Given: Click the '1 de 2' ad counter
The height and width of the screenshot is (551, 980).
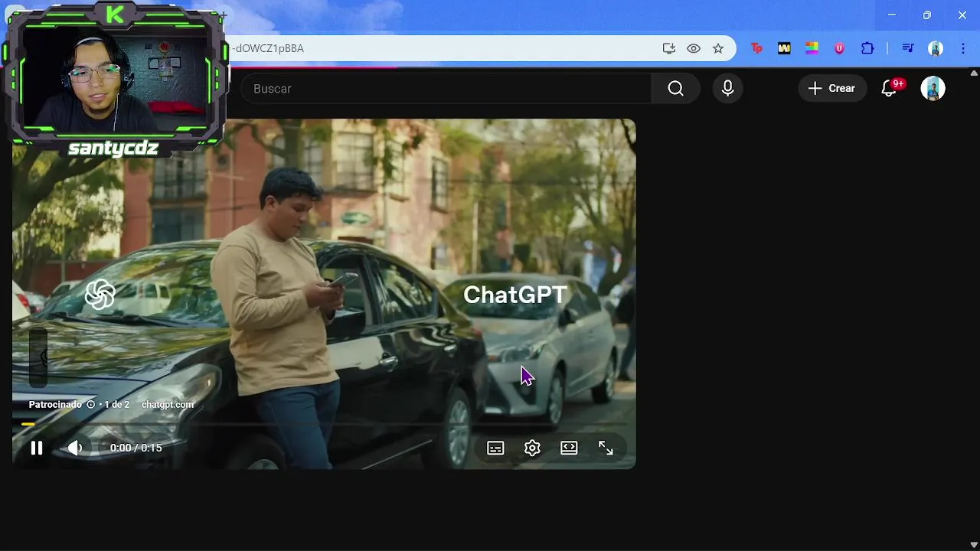Looking at the screenshot, I should pos(117,404).
